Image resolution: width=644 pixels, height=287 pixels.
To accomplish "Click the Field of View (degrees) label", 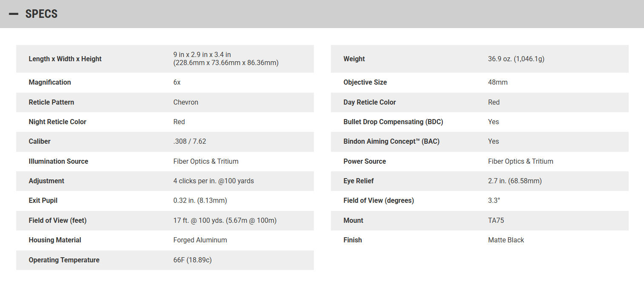I will point(379,201).
